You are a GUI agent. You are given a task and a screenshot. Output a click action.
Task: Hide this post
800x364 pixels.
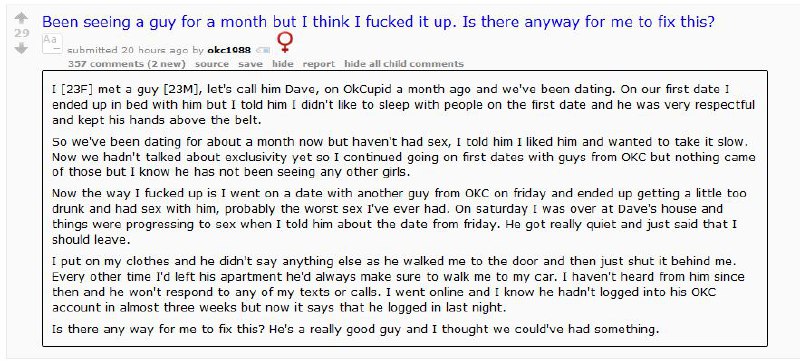[x=283, y=64]
